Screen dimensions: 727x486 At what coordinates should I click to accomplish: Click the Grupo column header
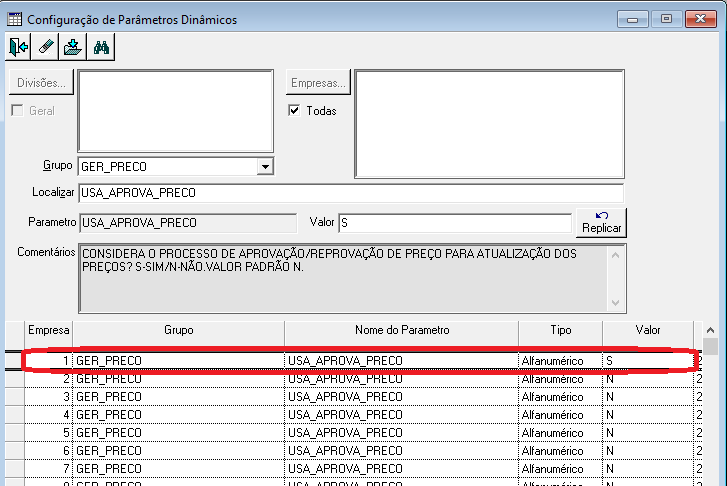click(179, 330)
